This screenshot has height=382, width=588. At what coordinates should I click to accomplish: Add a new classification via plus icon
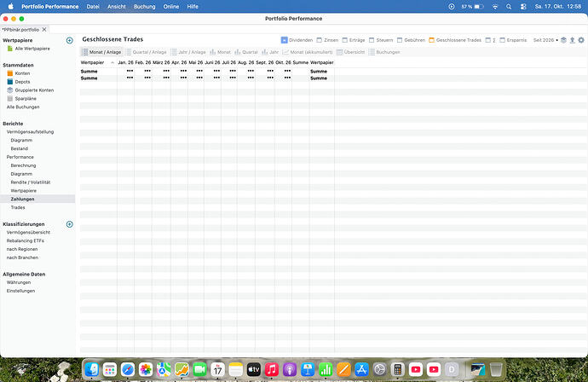[x=69, y=224]
